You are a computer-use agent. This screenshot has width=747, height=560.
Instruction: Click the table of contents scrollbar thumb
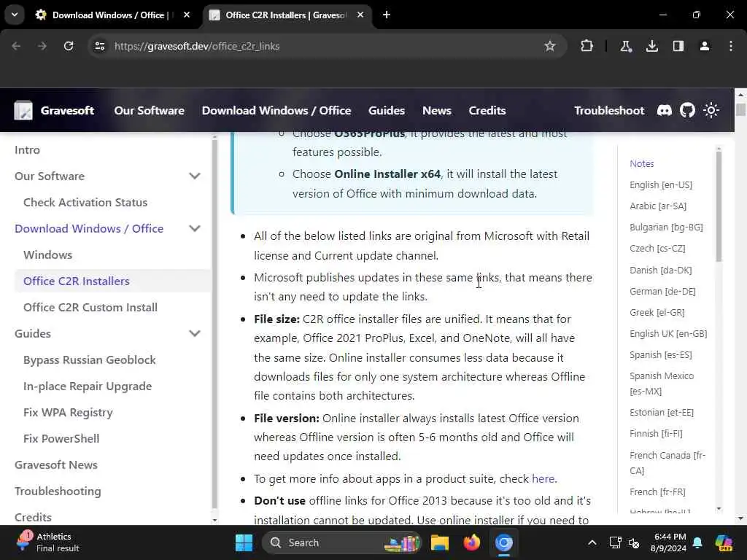pos(719,206)
